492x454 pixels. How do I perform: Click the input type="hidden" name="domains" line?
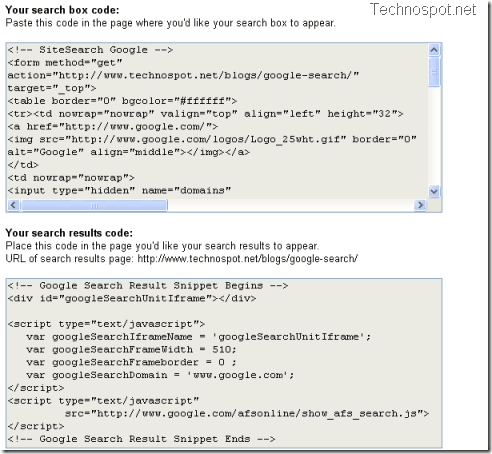[x=119, y=191]
